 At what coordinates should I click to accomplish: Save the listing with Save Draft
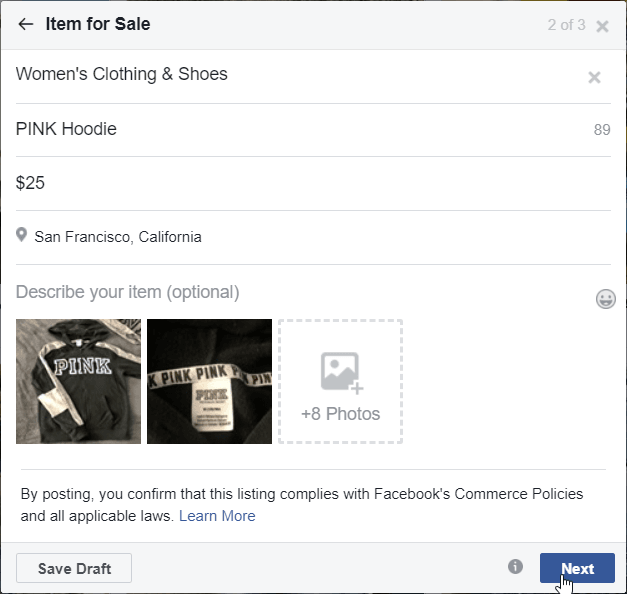point(74,568)
